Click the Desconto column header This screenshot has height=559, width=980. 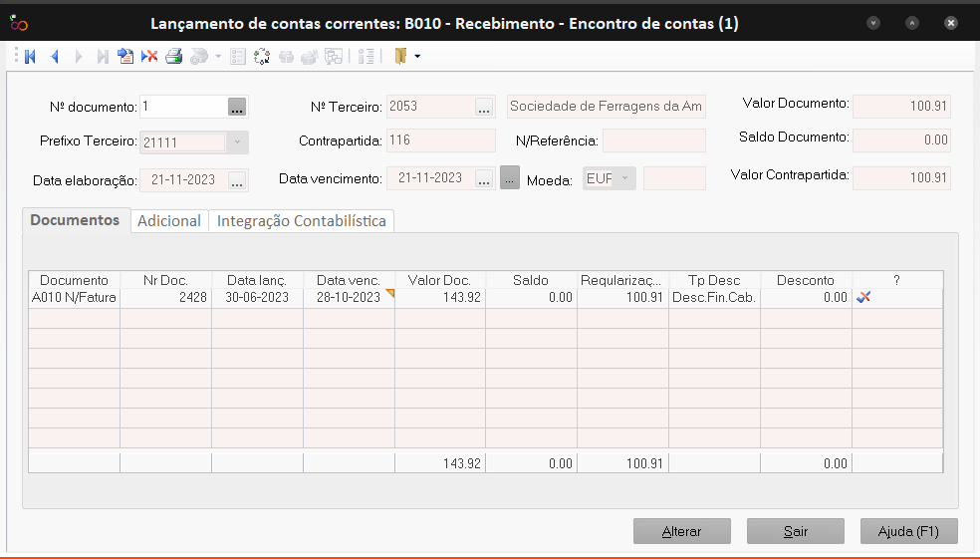click(x=806, y=280)
